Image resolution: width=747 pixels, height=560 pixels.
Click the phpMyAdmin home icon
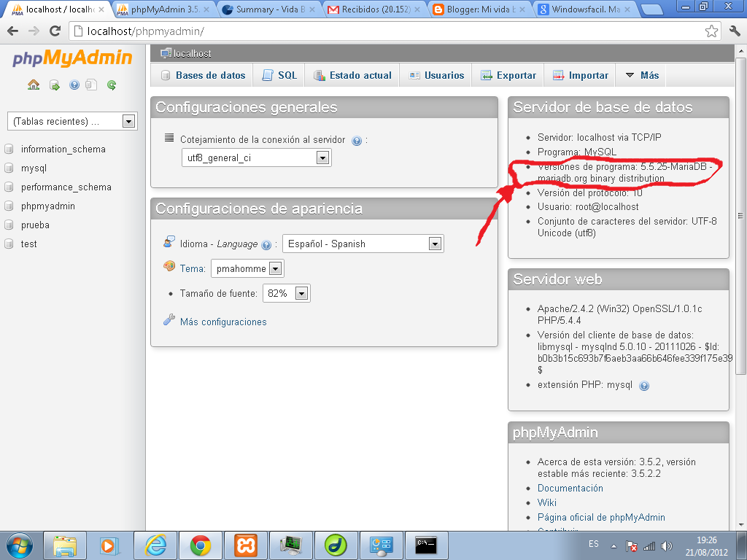tap(34, 85)
